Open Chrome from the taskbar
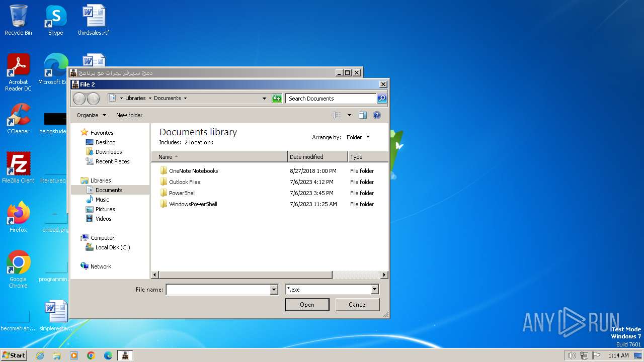This screenshot has height=362, width=644. pos(91,355)
